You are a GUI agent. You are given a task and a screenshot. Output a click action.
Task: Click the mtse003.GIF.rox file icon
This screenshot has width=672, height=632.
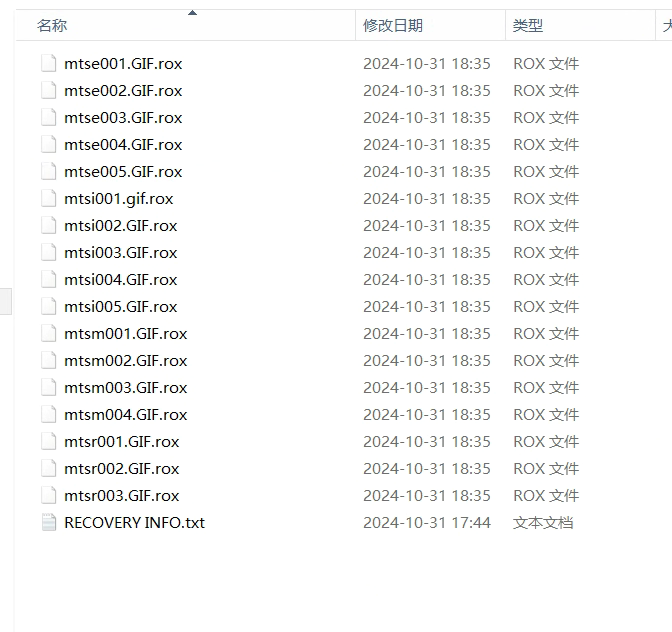(48, 117)
